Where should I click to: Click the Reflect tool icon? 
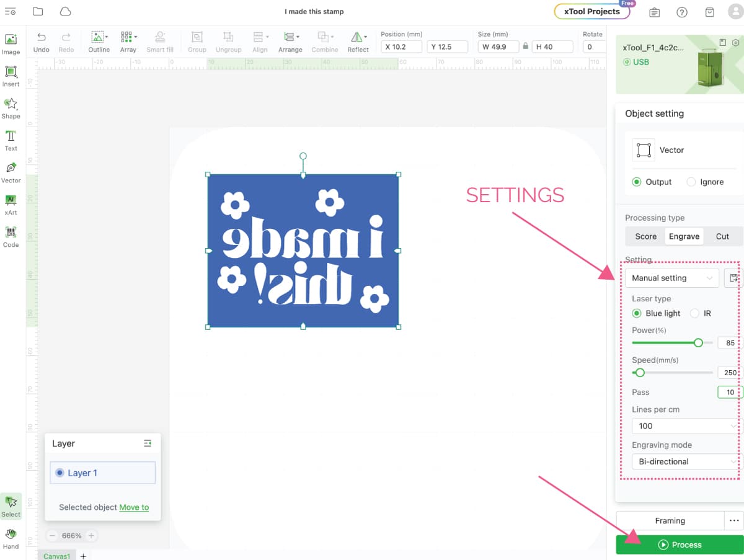tap(358, 42)
